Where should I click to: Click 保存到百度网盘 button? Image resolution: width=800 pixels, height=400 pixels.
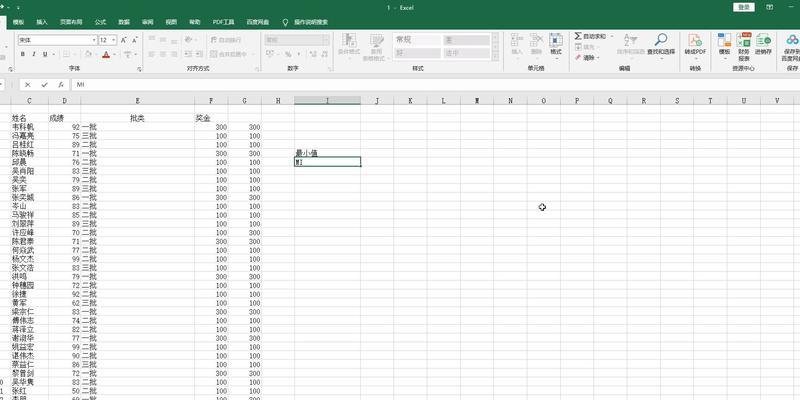791,48
